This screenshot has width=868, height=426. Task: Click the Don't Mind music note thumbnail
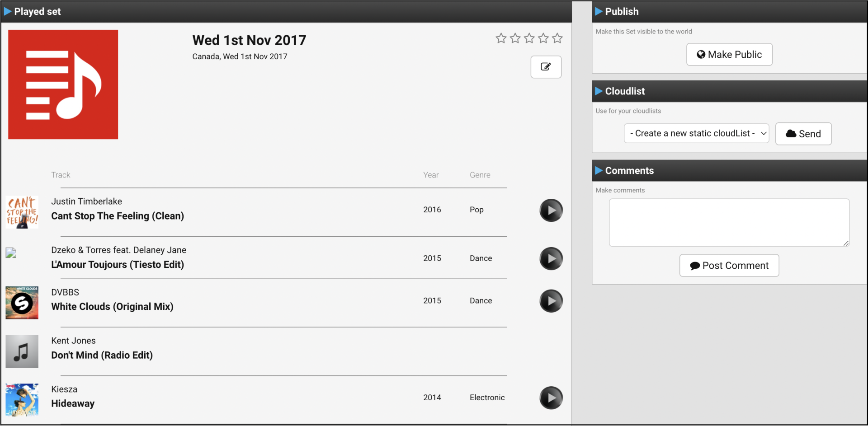[22, 351]
